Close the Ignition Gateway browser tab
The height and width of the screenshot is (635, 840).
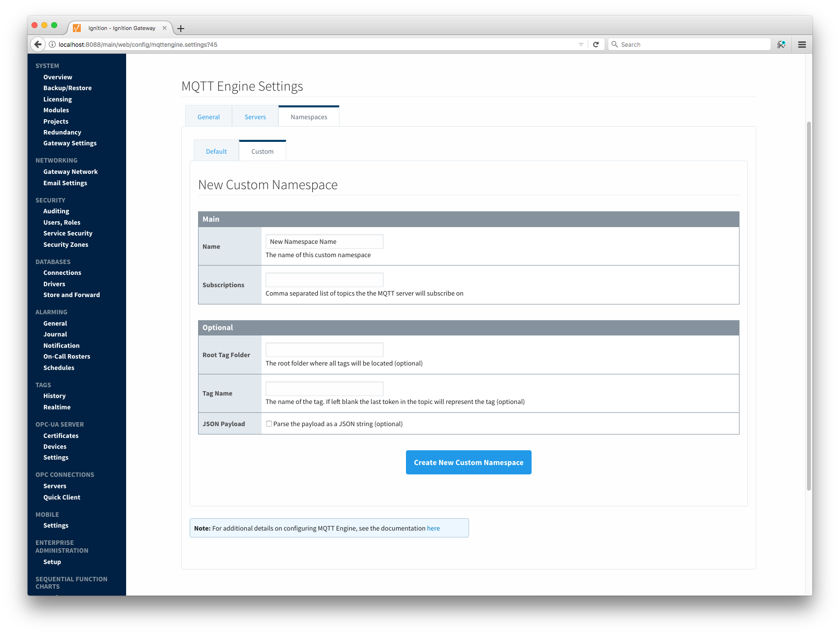click(165, 28)
